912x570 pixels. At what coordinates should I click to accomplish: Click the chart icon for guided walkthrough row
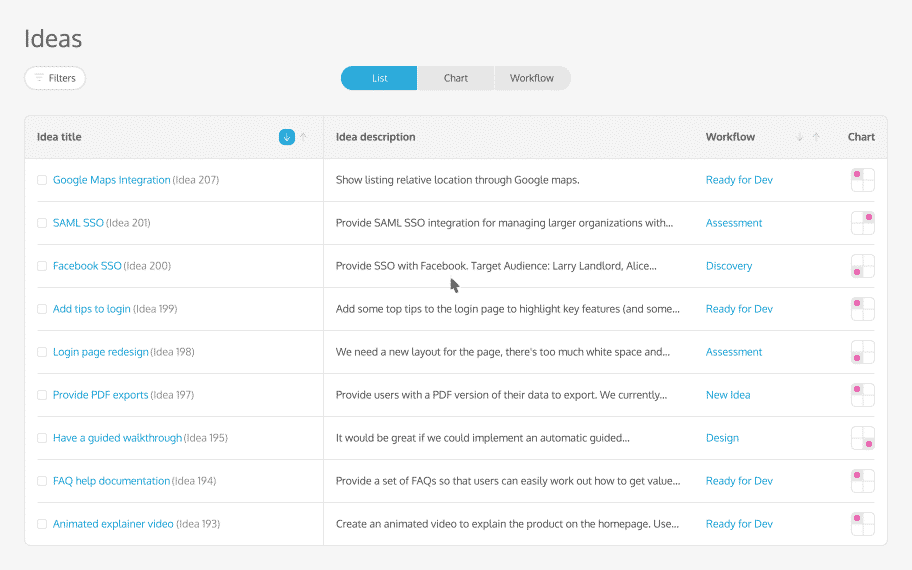point(862,438)
